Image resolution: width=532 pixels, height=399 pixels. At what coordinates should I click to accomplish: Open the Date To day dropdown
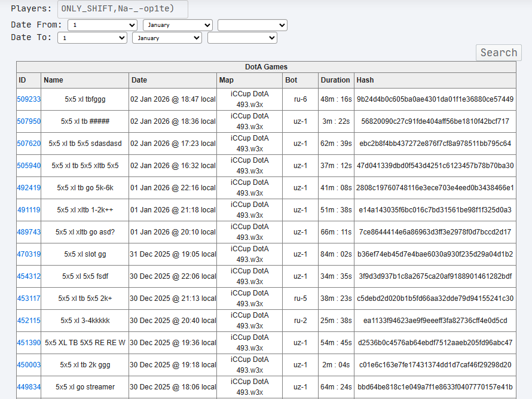pyautogui.click(x=92, y=38)
